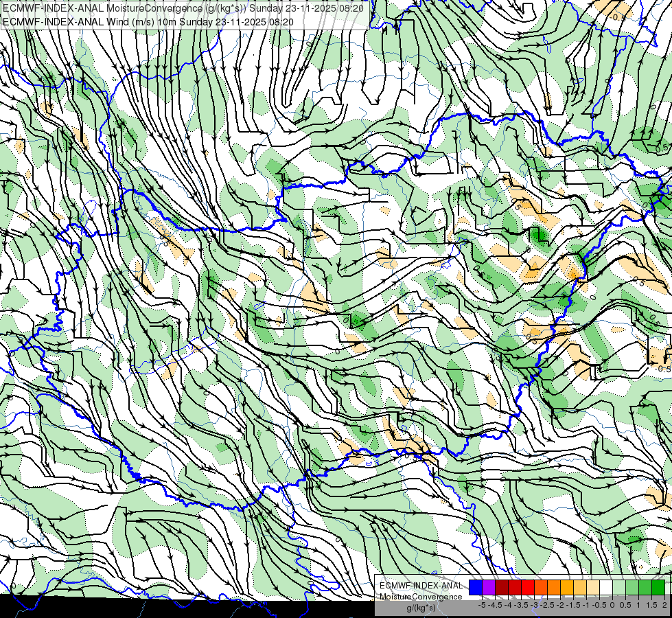This screenshot has width=672, height=618.
Task: Pick the red swatch left of the -3.5 tick
Action: point(515,588)
